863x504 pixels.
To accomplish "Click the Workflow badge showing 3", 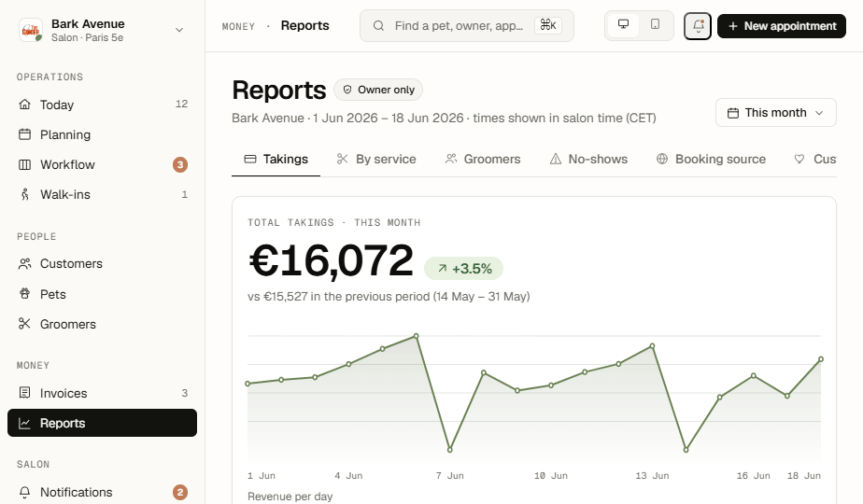I will tap(180, 164).
